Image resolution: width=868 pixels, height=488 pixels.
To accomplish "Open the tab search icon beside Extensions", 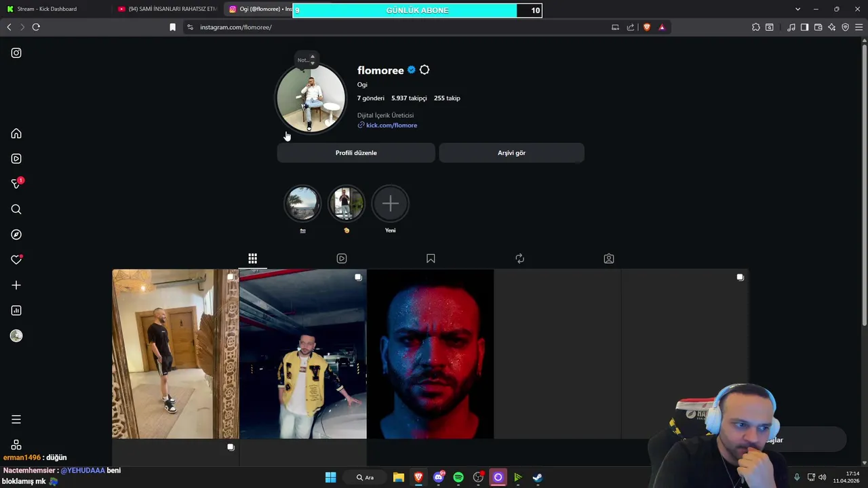I will (770, 27).
